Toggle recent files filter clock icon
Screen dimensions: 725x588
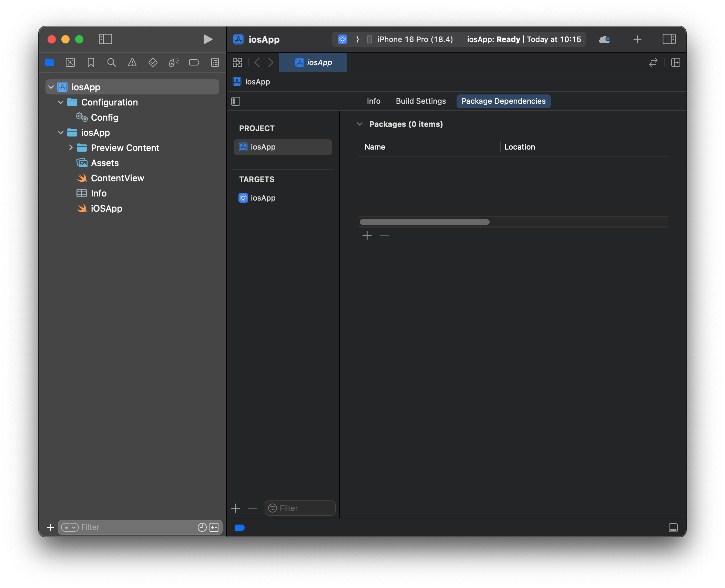[202, 527]
